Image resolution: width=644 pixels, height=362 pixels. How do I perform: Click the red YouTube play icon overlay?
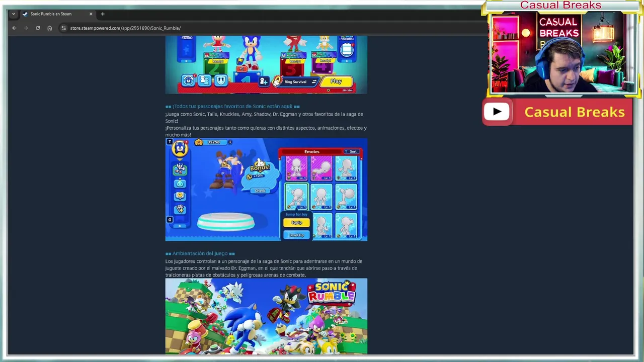pyautogui.click(x=497, y=112)
